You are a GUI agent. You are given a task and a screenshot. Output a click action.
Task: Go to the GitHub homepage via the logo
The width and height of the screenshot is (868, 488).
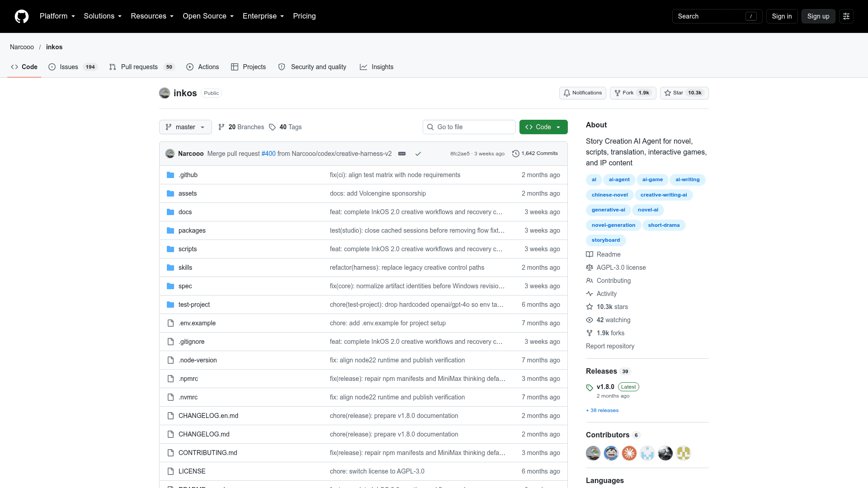(22, 16)
